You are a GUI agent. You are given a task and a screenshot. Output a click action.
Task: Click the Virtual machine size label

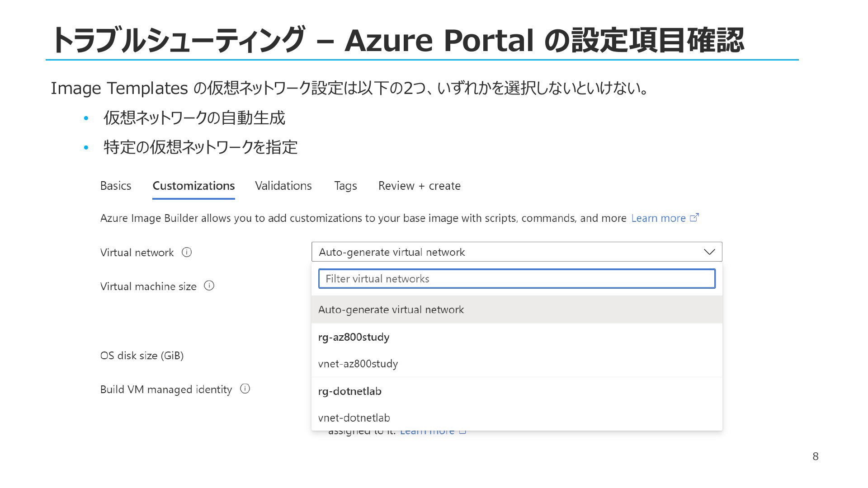148,286
